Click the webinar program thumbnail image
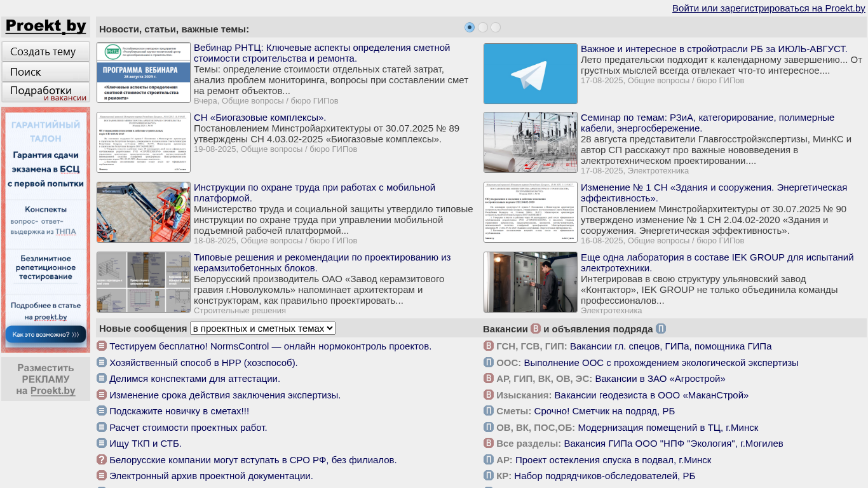The image size is (868, 488). click(x=144, y=72)
